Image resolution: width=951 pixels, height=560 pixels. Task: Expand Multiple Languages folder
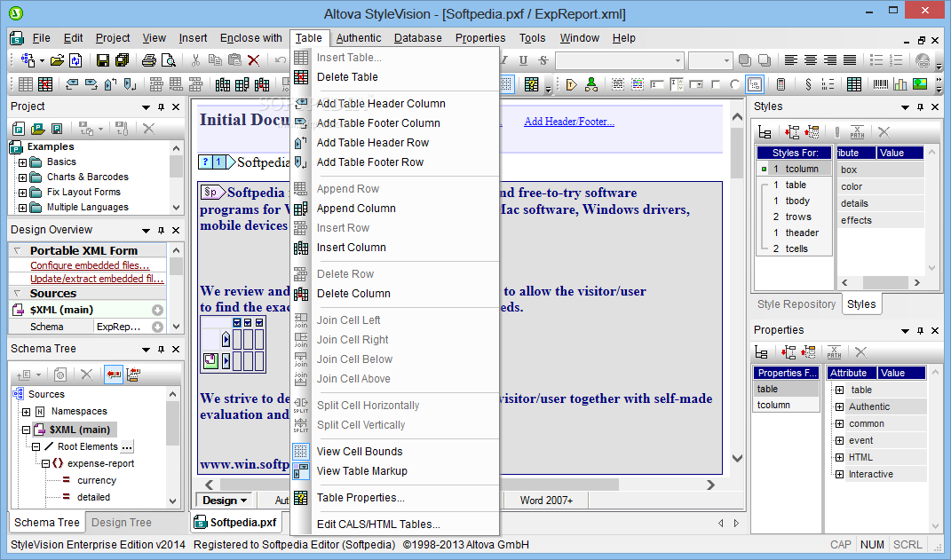click(22, 208)
